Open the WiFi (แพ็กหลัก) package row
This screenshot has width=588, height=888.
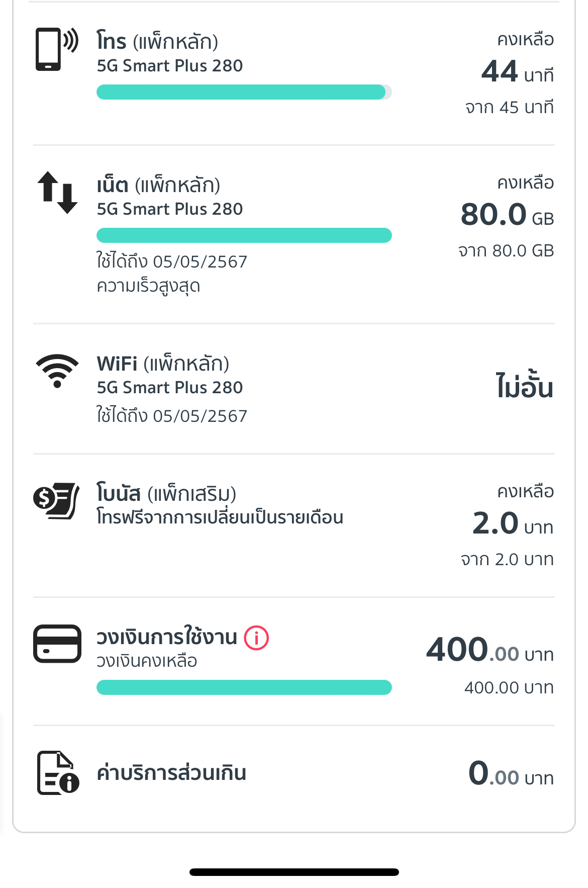[294, 389]
